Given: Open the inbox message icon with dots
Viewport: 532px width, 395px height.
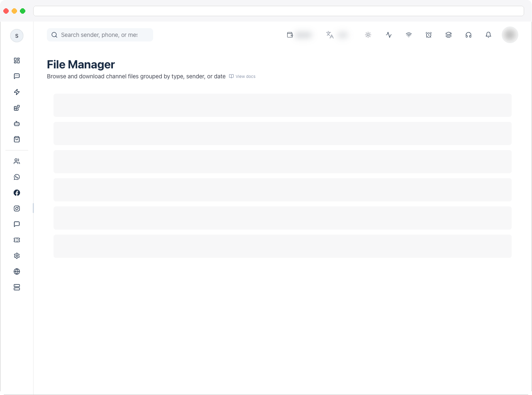Looking at the screenshot, I should click(x=17, y=76).
